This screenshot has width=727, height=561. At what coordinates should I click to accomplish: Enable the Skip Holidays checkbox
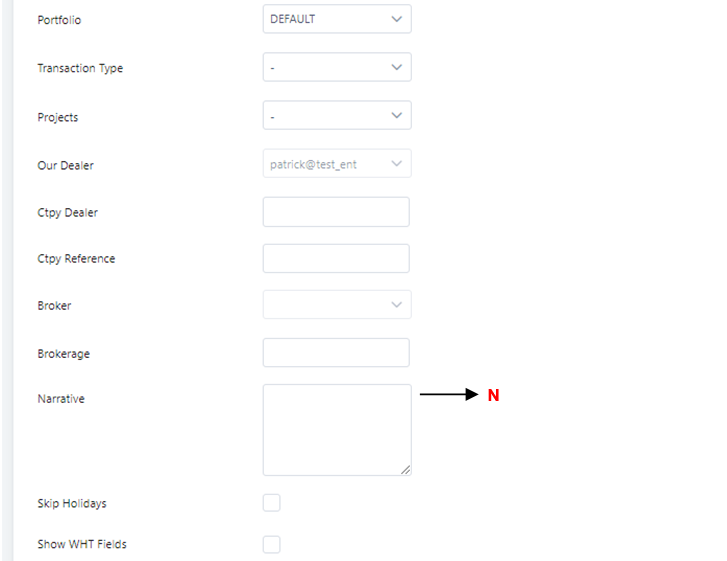coord(271,503)
